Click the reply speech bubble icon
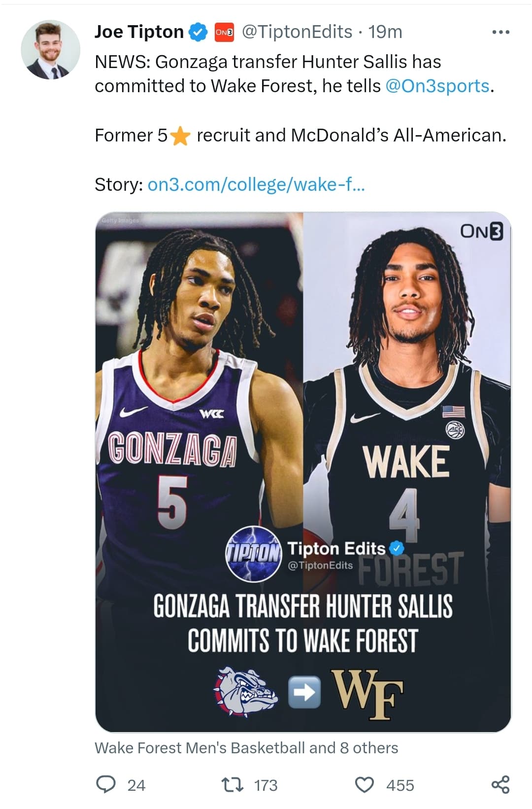This screenshot has width=532, height=809. (105, 784)
